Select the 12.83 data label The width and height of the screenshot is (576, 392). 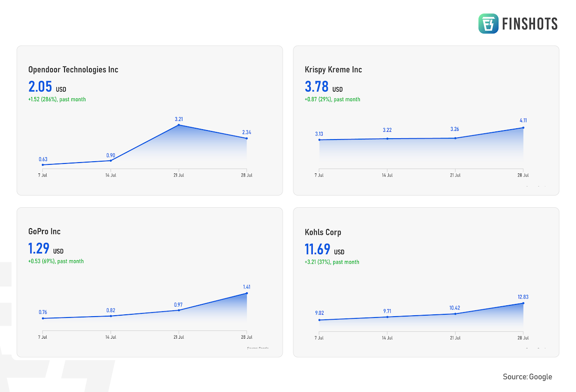523,297
